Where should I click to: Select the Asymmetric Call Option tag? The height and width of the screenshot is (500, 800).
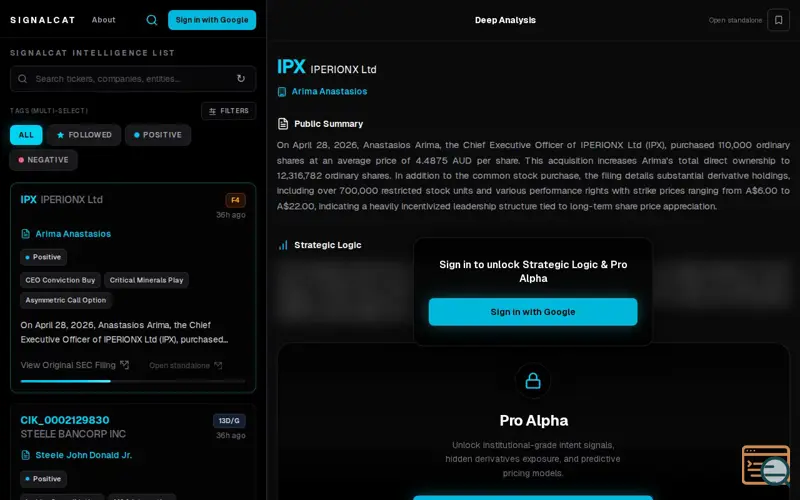click(66, 300)
